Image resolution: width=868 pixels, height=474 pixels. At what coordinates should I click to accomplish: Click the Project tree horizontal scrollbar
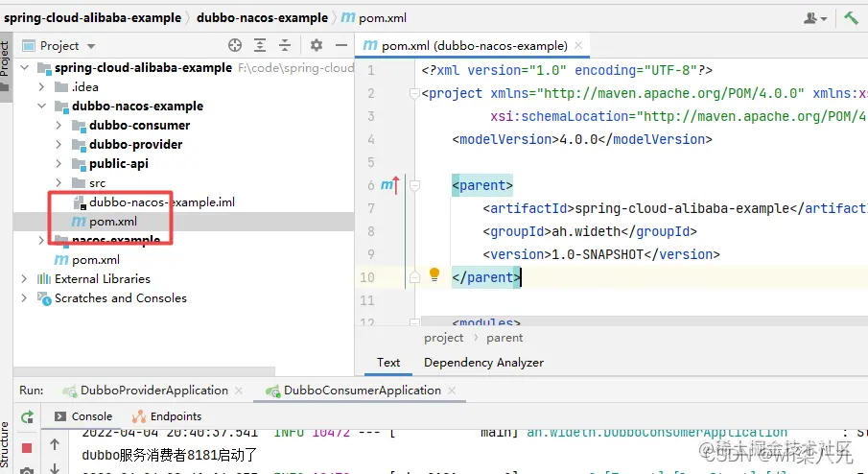[x=144, y=370]
